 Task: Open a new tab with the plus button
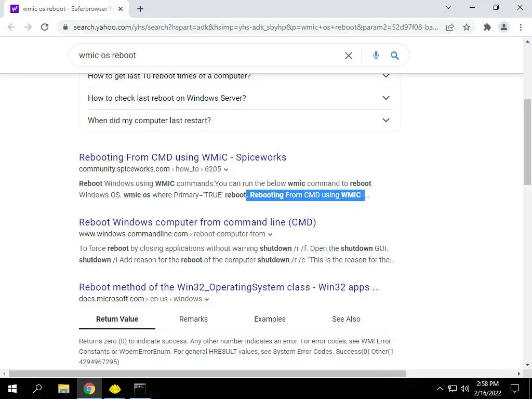(x=140, y=9)
